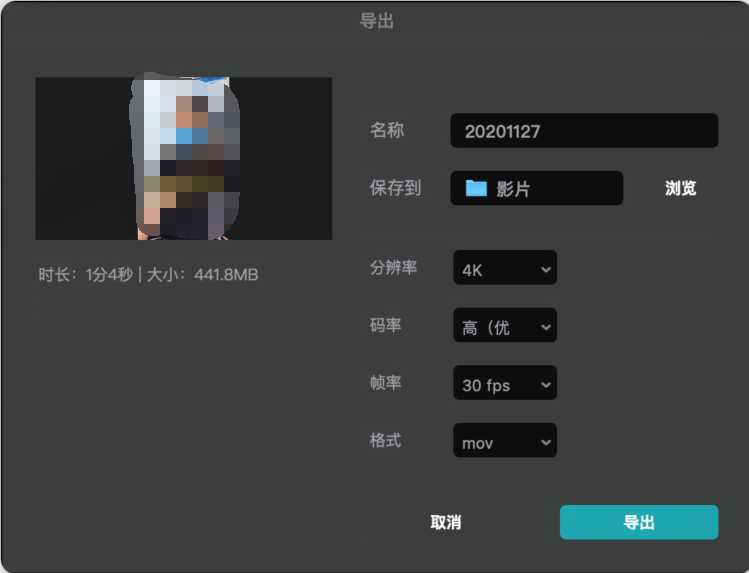
Task: Open the 分辨率 dropdown showing 4K
Action: (x=505, y=267)
